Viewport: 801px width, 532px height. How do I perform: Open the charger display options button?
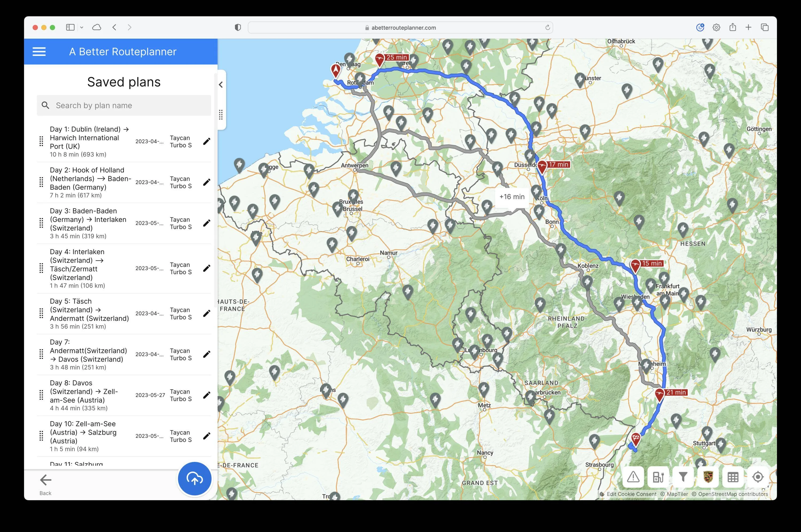(658, 477)
